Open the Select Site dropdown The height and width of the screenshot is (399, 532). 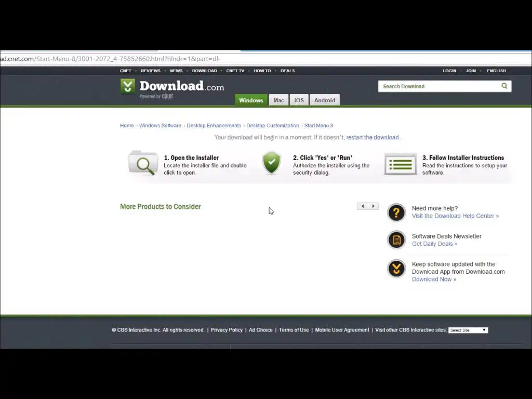(x=468, y=330)
